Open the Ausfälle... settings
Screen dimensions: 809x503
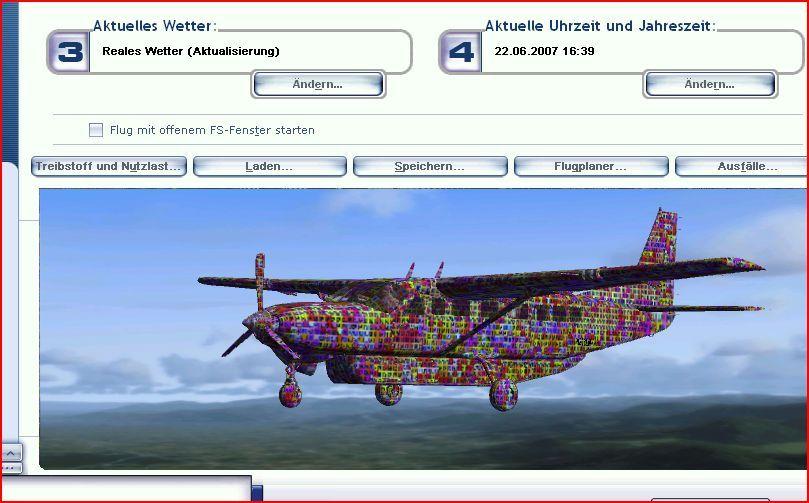click(742, 166)
